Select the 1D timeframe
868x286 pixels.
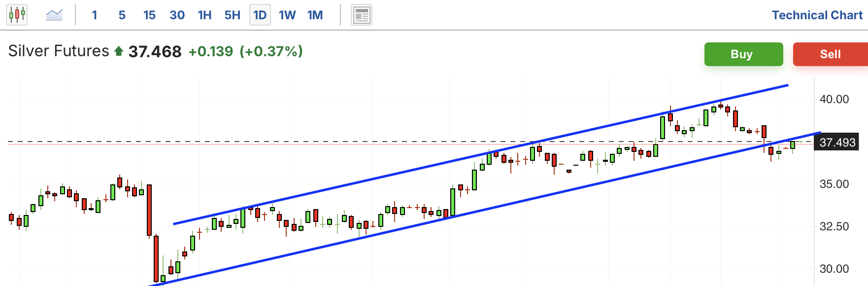pos(260,15)
